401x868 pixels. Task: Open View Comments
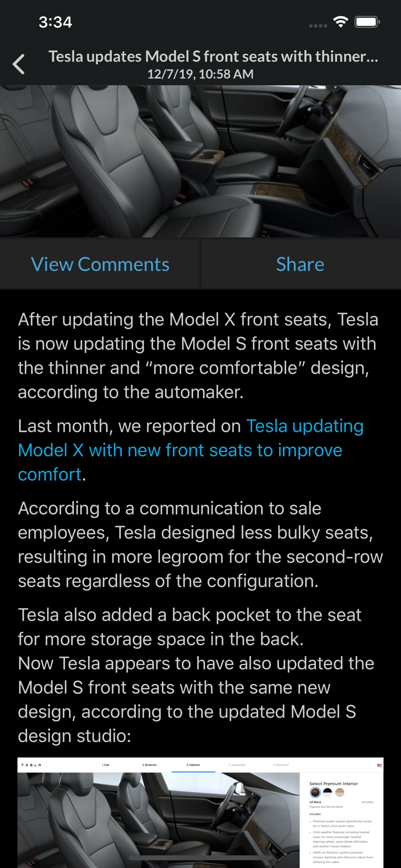point(100,264)
